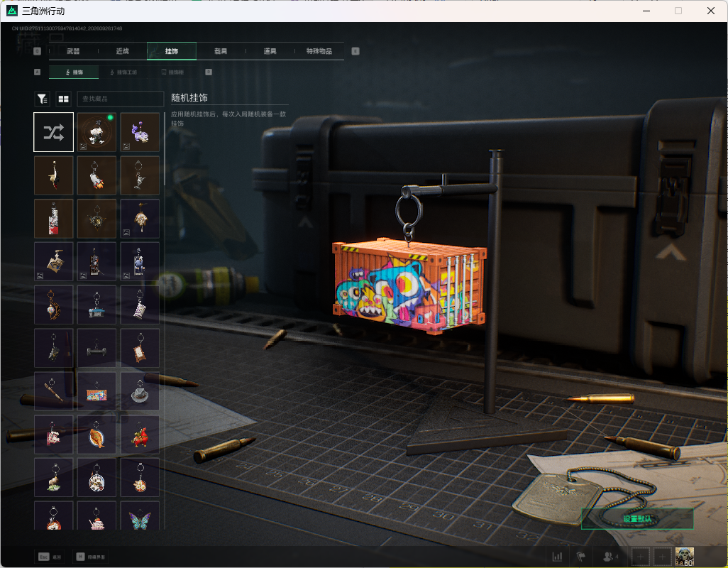Open the 特殊物品 tab
Viewport: 728px width, 568px height.
point(319,51)
